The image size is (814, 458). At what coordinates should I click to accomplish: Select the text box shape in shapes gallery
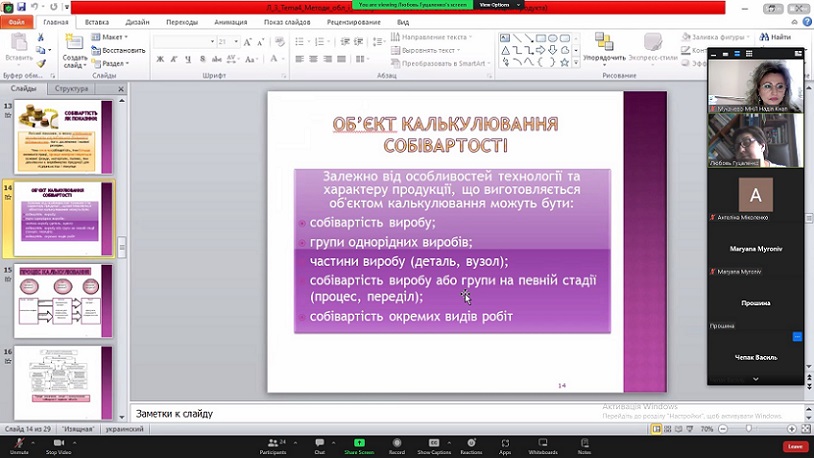pyautogui.click(x=505, y=38)
